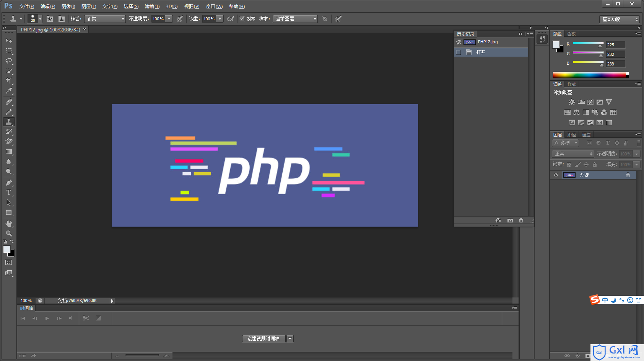The image size is (644, 361).
Task: Select the Pen tool
Action: click(x=8, y=183)
